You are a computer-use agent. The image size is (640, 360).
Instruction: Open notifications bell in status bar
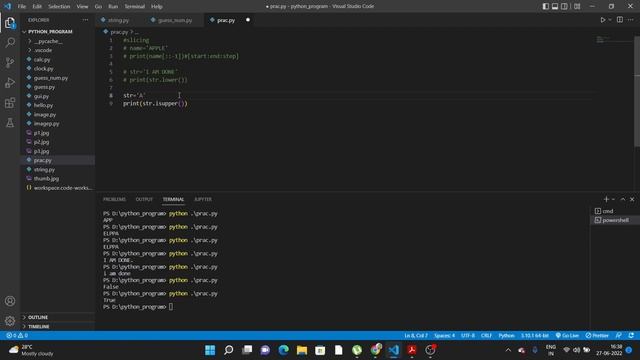pyautogui.click(x=631, y=336)
